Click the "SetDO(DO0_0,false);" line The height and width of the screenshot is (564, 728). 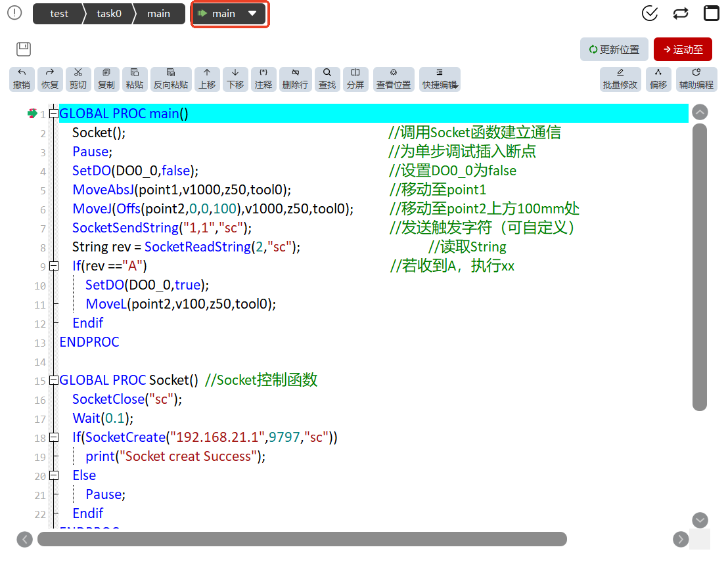pyautogui.click(x=135, y=171)
